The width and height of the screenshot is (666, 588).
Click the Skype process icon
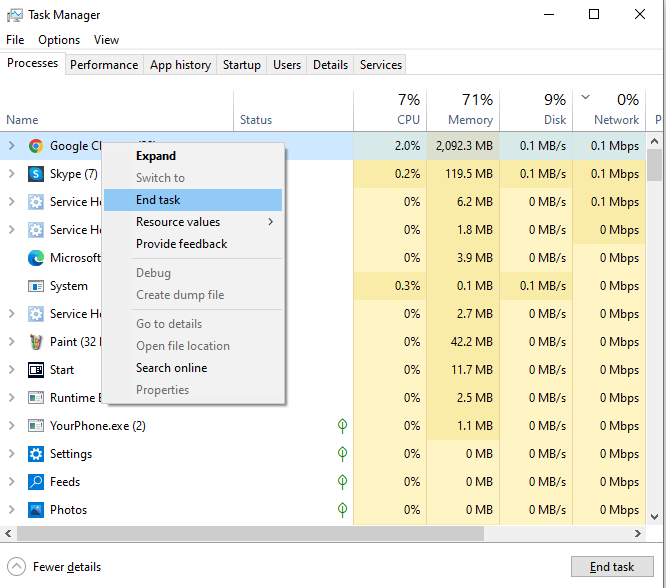click(36, 174)
